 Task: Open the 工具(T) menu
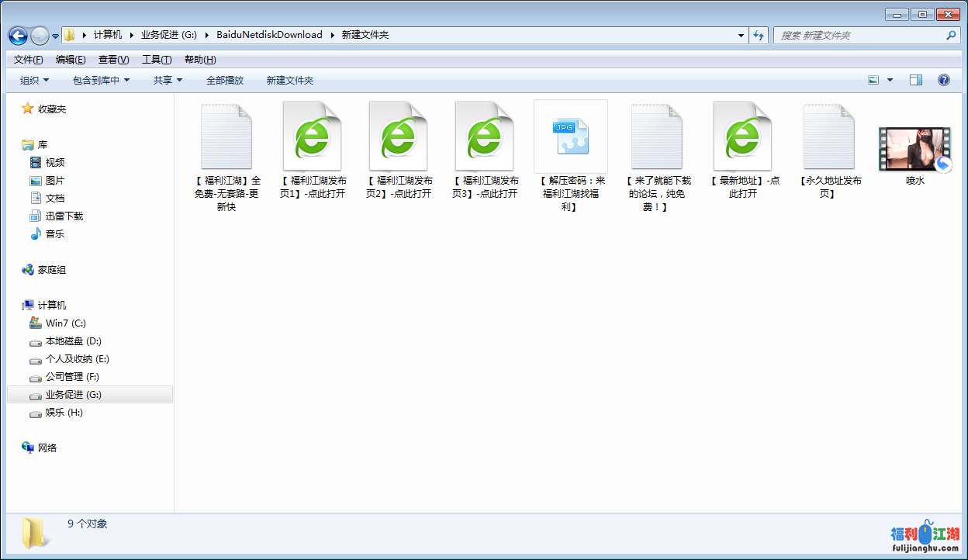[157, 60]
